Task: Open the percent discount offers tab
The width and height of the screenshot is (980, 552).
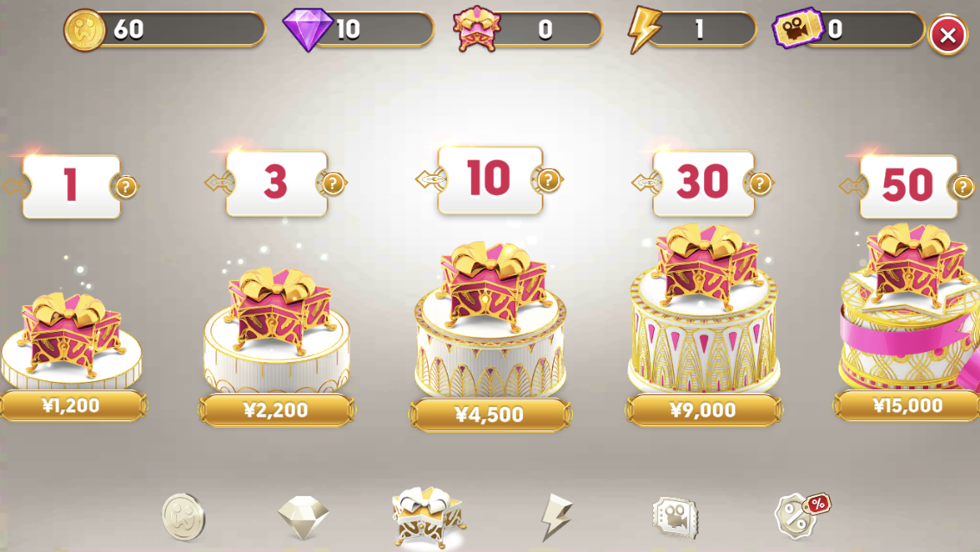Action: (x=802, y=515)
